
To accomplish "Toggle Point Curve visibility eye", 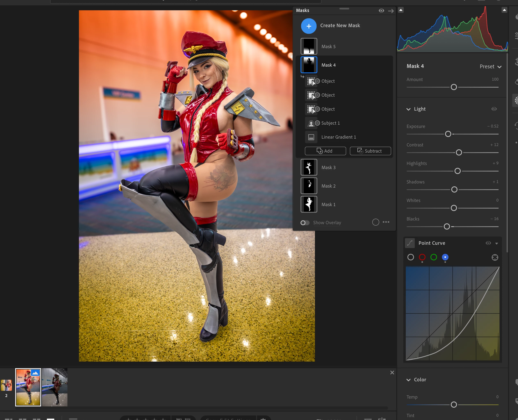I will 488,243.
